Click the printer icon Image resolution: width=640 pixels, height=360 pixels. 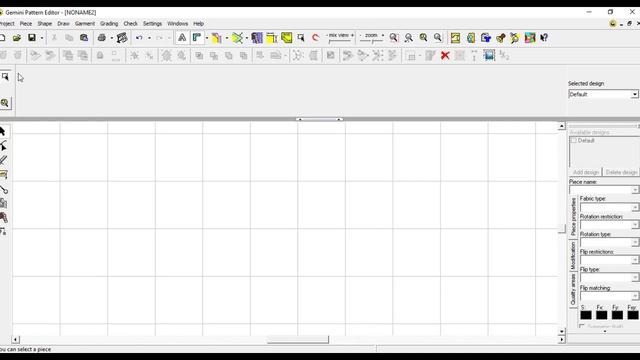tap(102, 38)
